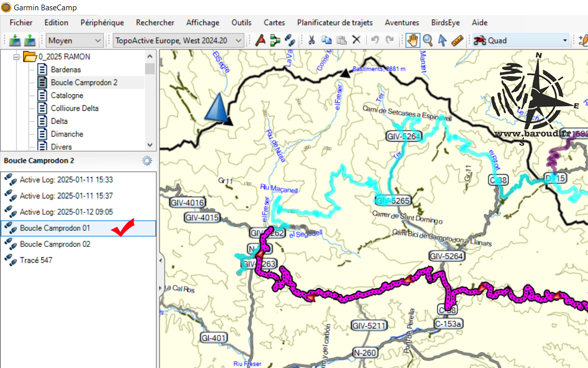Open the BirdsEye menu
Screen dimensions: 588x368
click(446, 23)
